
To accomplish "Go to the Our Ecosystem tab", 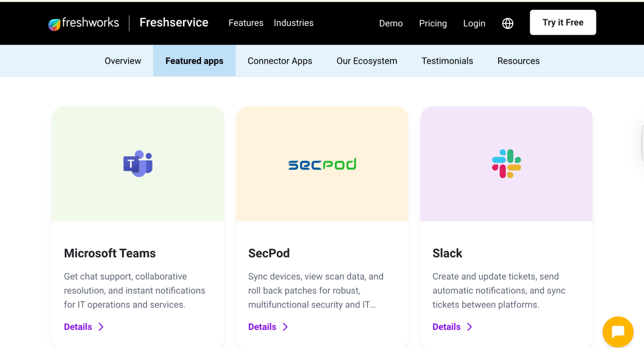I will pyautogui.click(x=367, y=61).
